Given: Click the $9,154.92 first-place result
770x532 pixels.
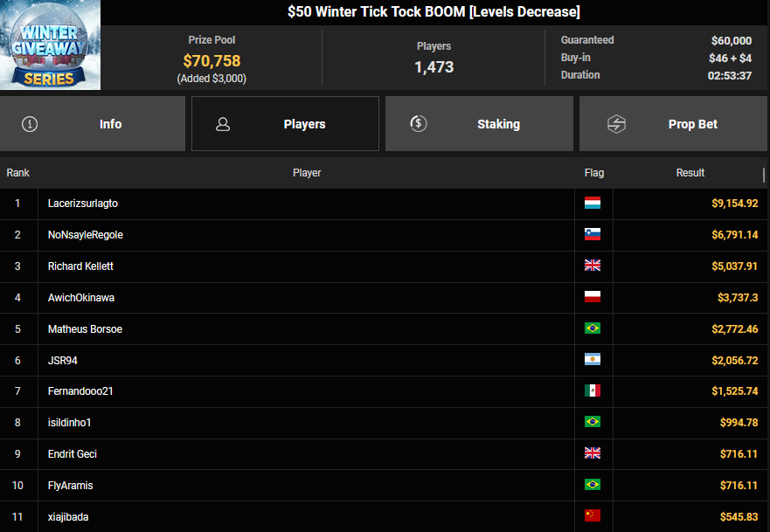Looking at the screenshot, I should click(734, 204).
